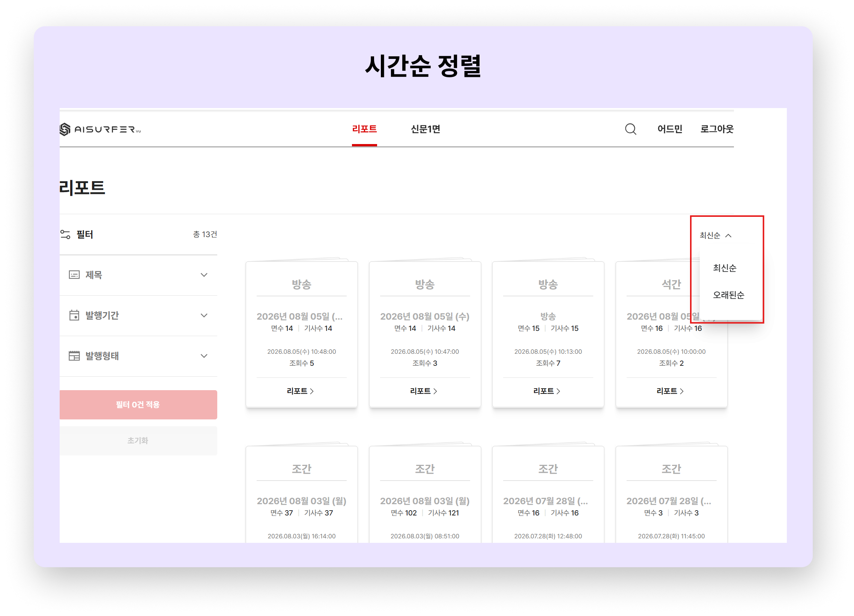Click the 총 13건 total count

pos(205,234)
